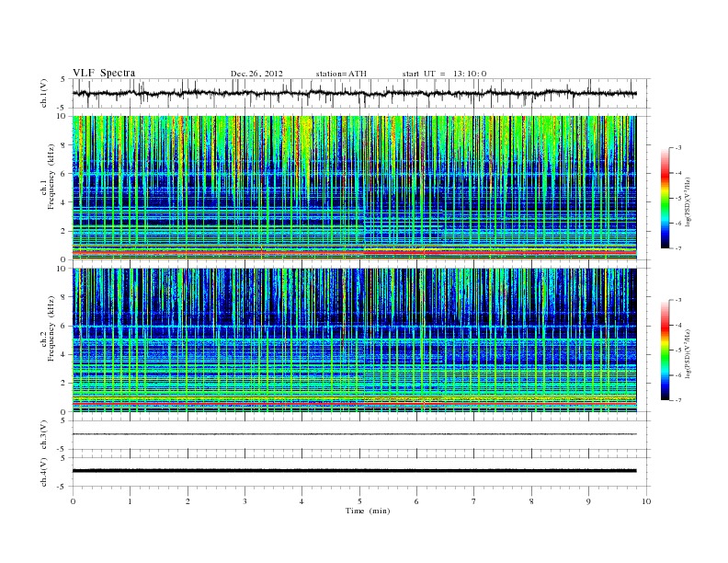Click the ch.2 "Frequency (kHz)" axis label
Image resolution: width=728 pixels, height=563 pixels.
point(51,327)
